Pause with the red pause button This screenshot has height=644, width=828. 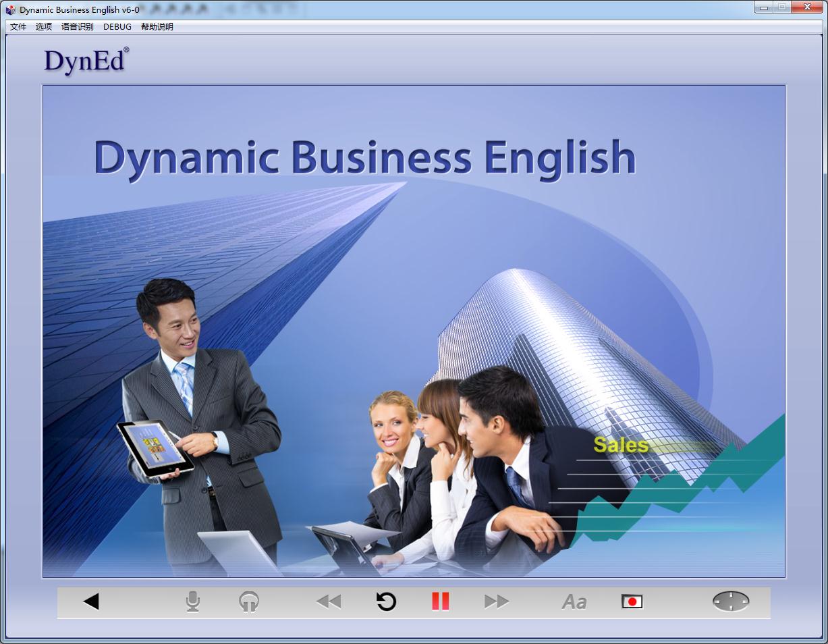click(x=441, y=601)
